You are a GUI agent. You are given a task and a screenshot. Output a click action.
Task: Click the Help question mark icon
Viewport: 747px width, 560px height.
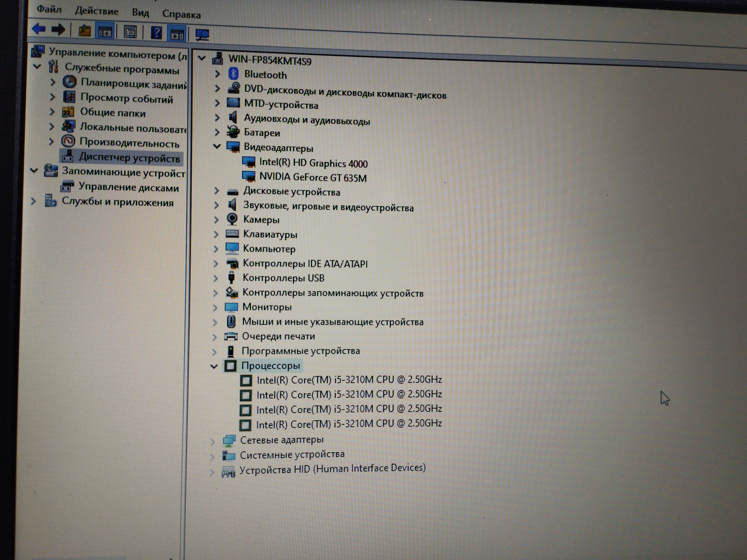pos(156,33)
